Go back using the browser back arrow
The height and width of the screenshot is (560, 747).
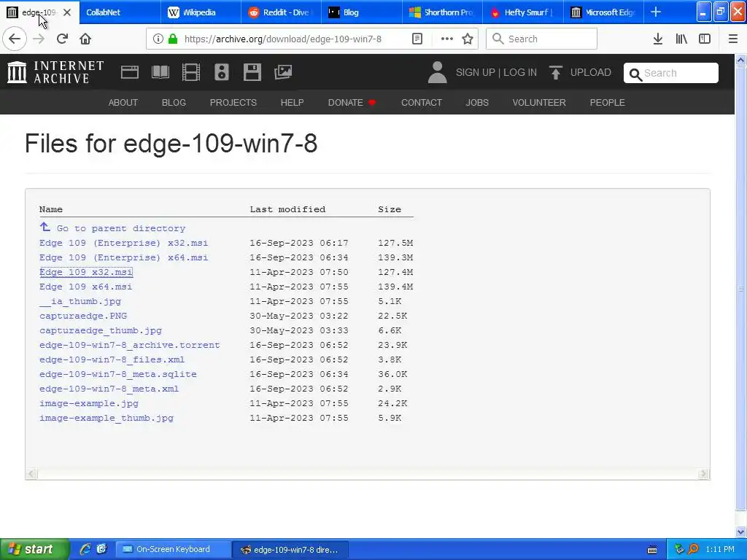click(x=15, y=39)
